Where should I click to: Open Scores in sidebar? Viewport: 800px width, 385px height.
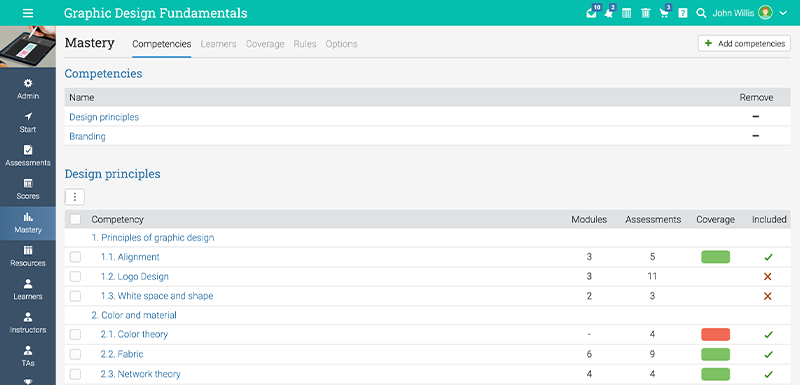(28, 189)
